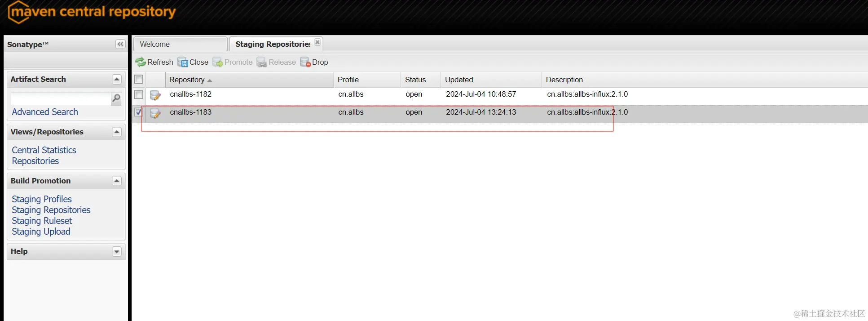Sort by the Updated column header
The height and width of the screenshot is (321, 868).
click(491, 80)
